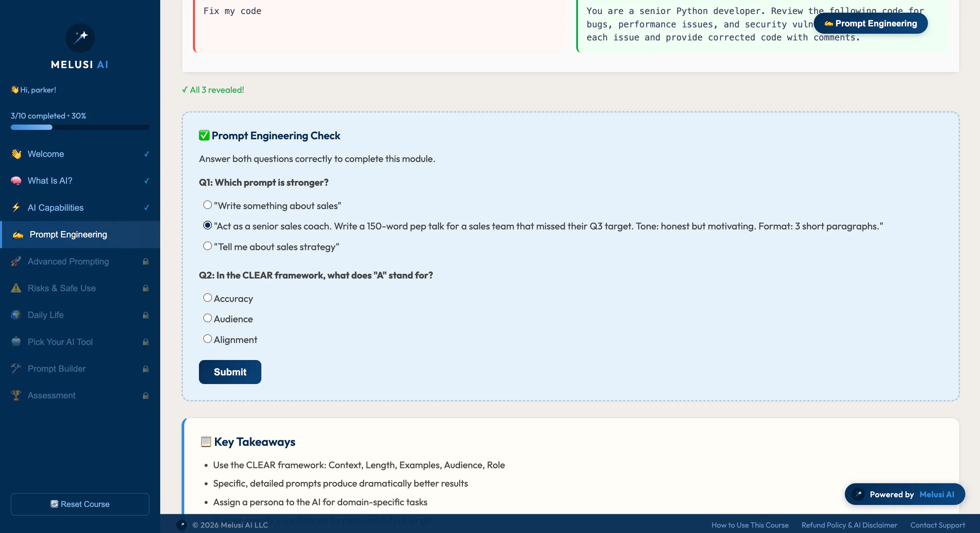Viewport: 980px width, 533px height.
Task: Click the warning triangle Risks icon
Action: [16, 288]
